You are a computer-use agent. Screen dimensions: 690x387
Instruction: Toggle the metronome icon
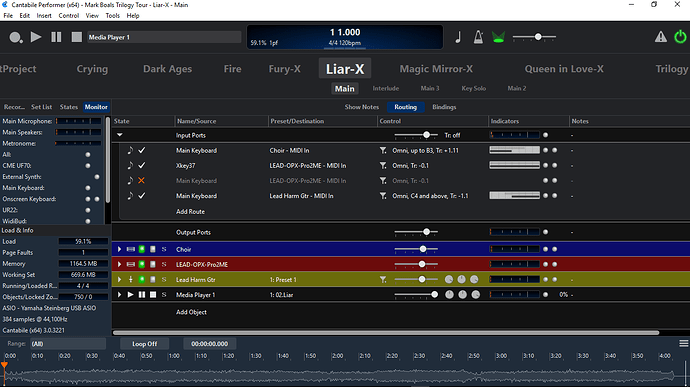pos(478,37)
